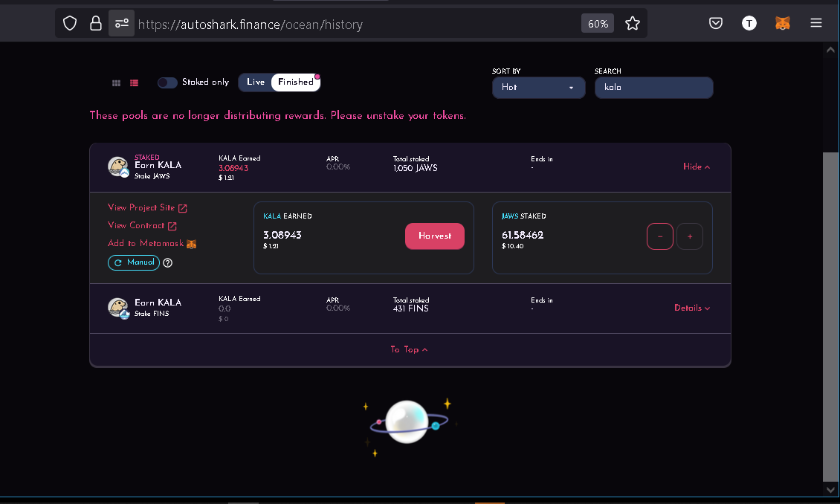Click the 1,050 JAWS total staked value
Viewport: 840px width, 504px height.
click(x=416, y=168)
